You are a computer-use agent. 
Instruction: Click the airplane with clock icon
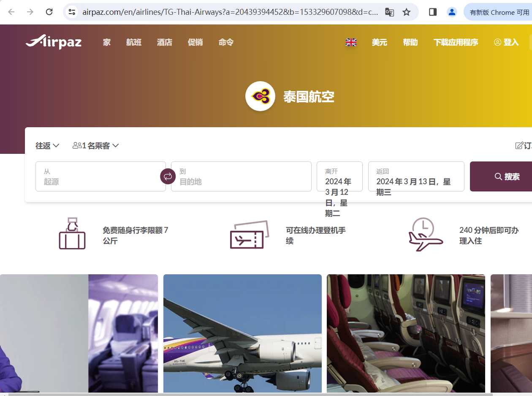pyautogui.click(x=426, y=235)
